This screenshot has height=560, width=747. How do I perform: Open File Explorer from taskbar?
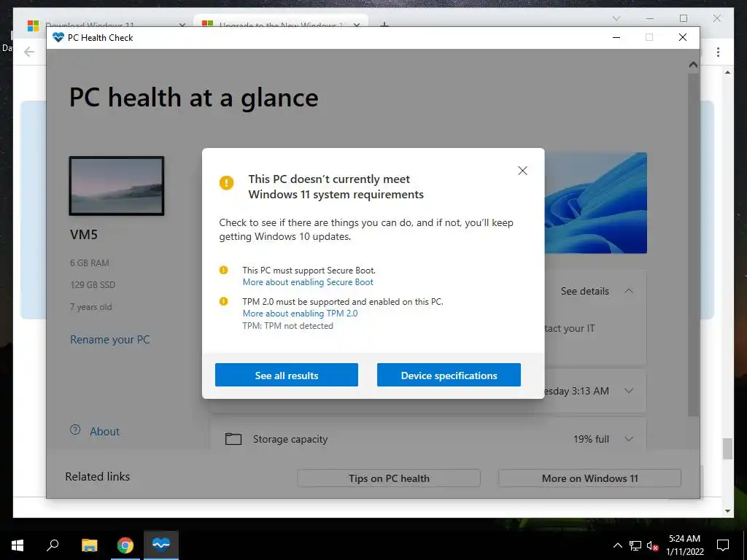click(x=90, y=545)
